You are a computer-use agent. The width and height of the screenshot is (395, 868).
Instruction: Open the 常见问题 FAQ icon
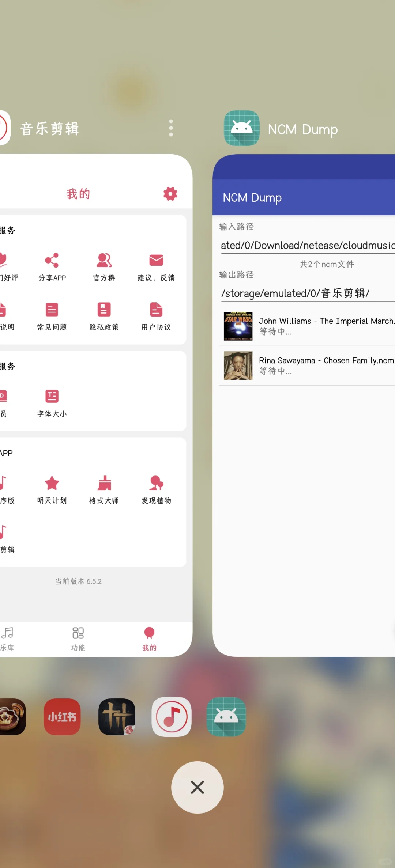click(x=52, y=310)
